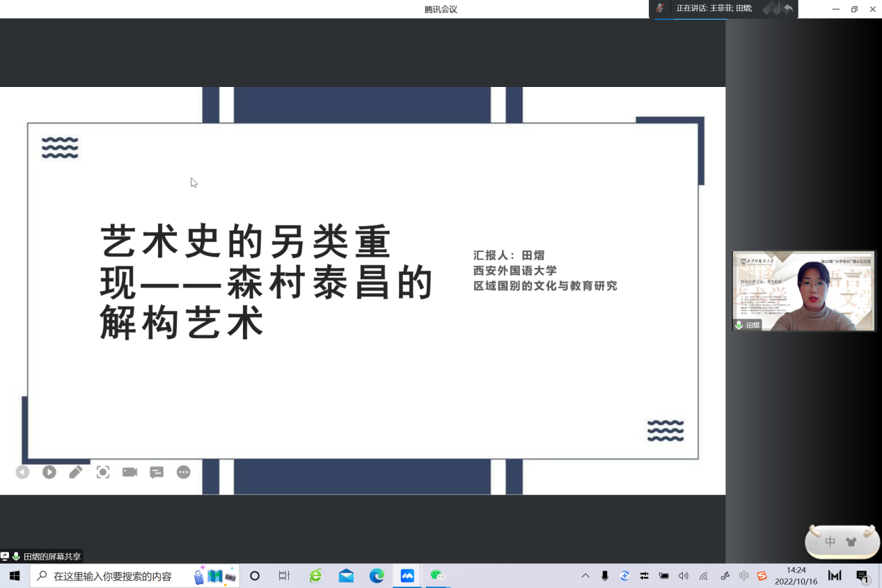Select the pen annotation tool

[x=76, y=472]
